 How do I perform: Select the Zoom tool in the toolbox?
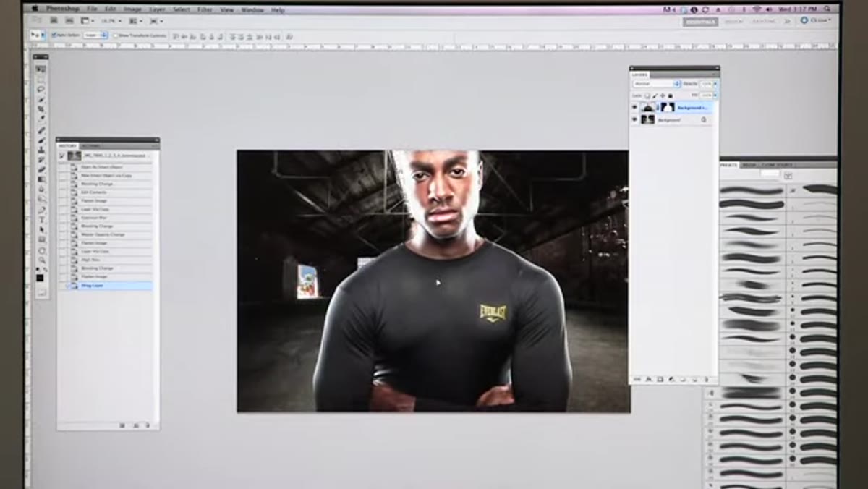[41, 260]
